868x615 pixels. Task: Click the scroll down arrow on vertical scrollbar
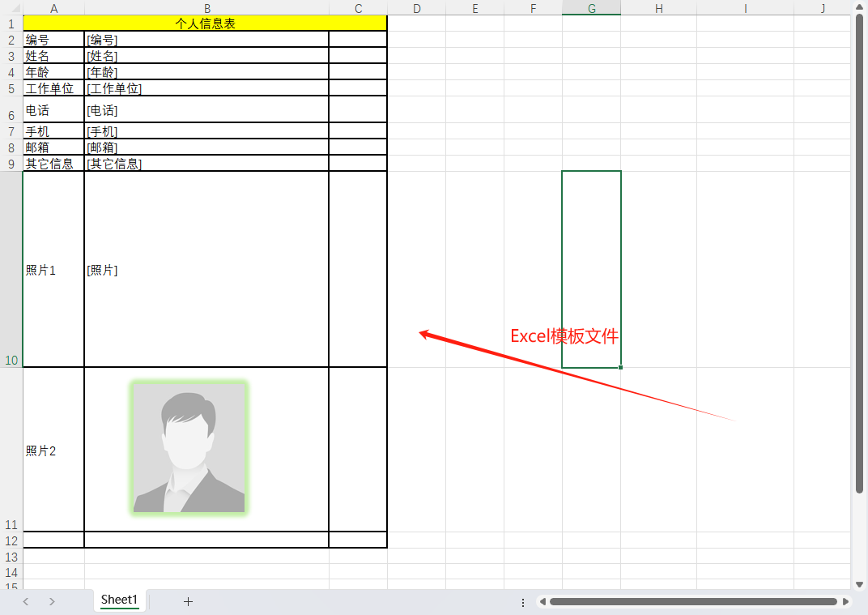click(860, 583)
